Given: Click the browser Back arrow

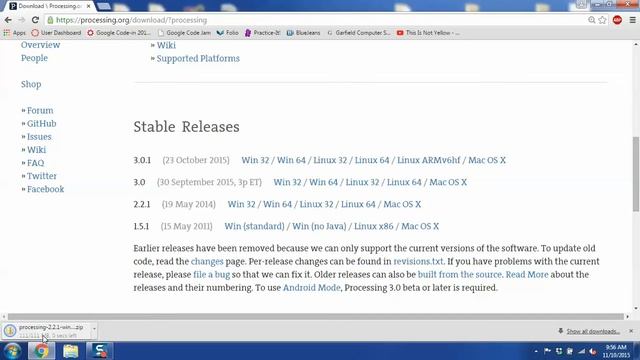Looking at the screenshot, I should (x=8, y=20).
